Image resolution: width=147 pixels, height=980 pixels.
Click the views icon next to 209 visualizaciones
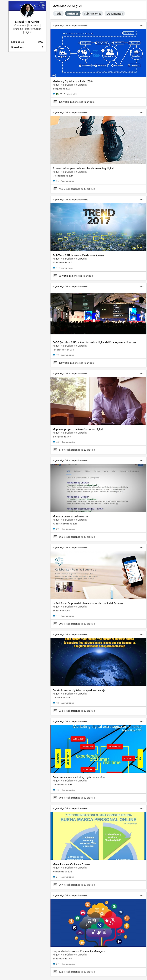(x=55, y=624)
